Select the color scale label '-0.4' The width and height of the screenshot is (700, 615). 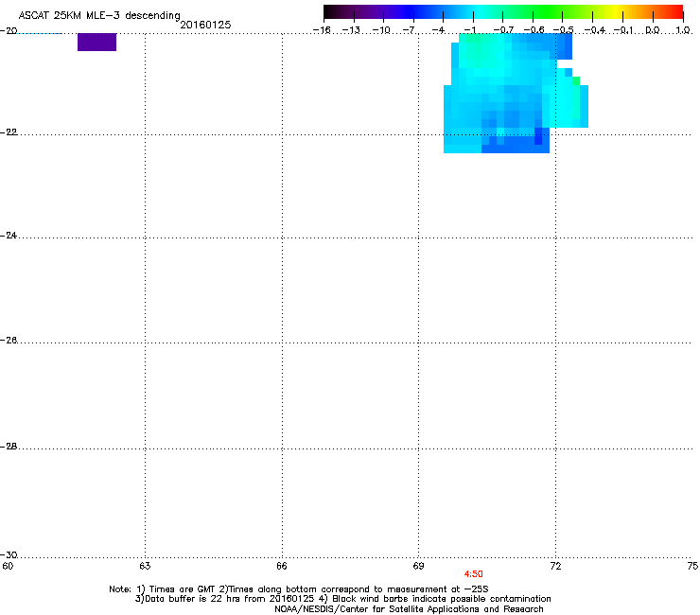click(595, 30)
